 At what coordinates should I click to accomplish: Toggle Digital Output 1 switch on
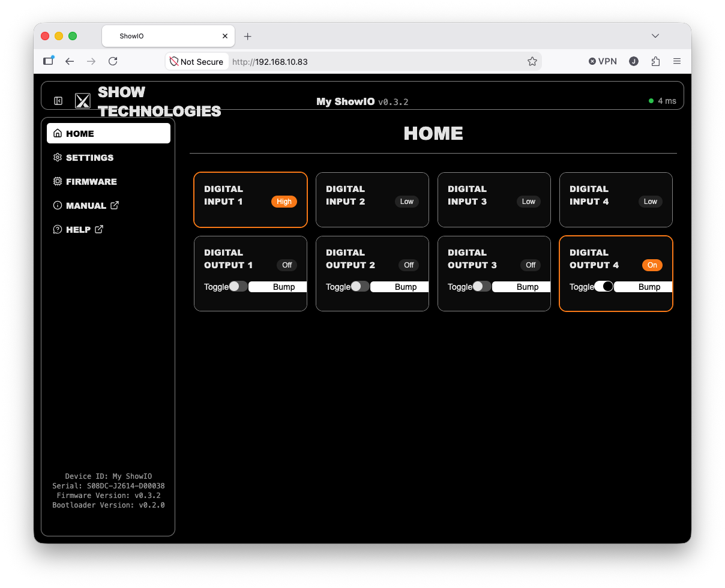coord(238,287)
